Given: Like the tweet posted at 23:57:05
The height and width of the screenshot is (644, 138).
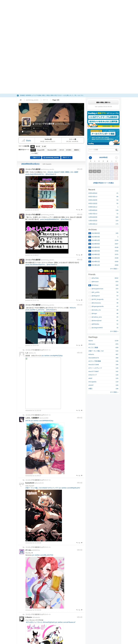Looking at the screenshot, I should [x=82, y=346].
